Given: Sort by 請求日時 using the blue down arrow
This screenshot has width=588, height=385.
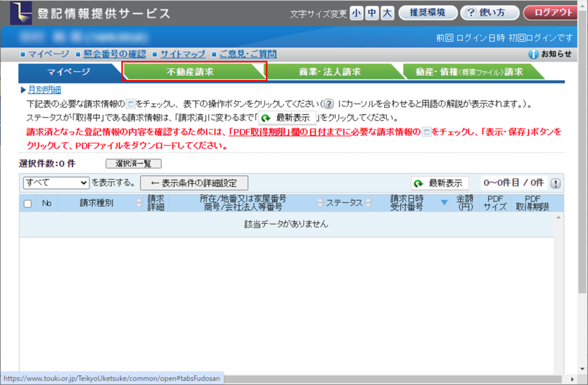Looking at the screenshot, I should coord(444,202).
